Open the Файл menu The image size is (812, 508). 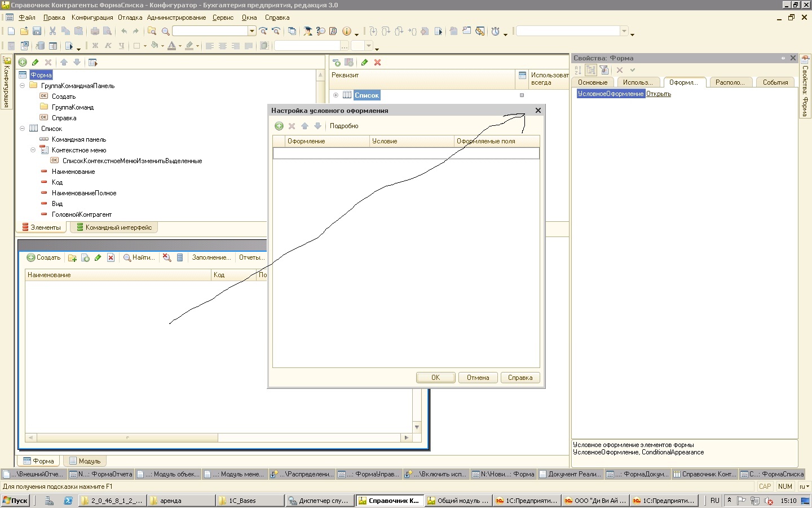pos(27,17)
